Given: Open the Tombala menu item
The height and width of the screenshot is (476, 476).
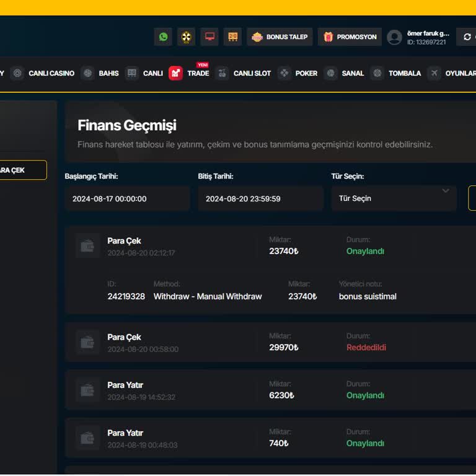Looking at the screenshot, I should coord(405,73).
